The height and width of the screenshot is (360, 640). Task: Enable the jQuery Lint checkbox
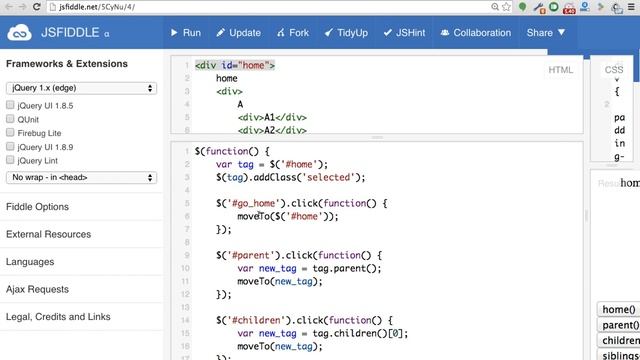point(10,160)
